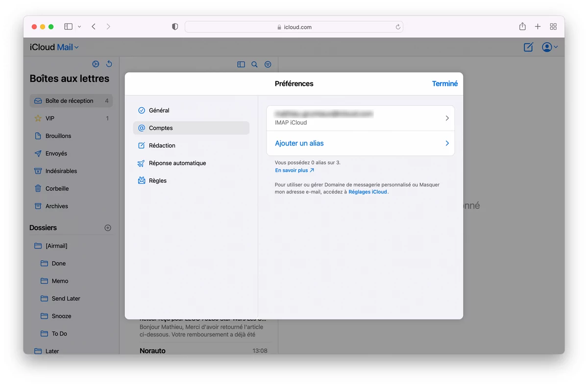Refresh mailboxes with the circular arrow icon
This screenshot has height=385, width=588.
(x=109, y=64)
